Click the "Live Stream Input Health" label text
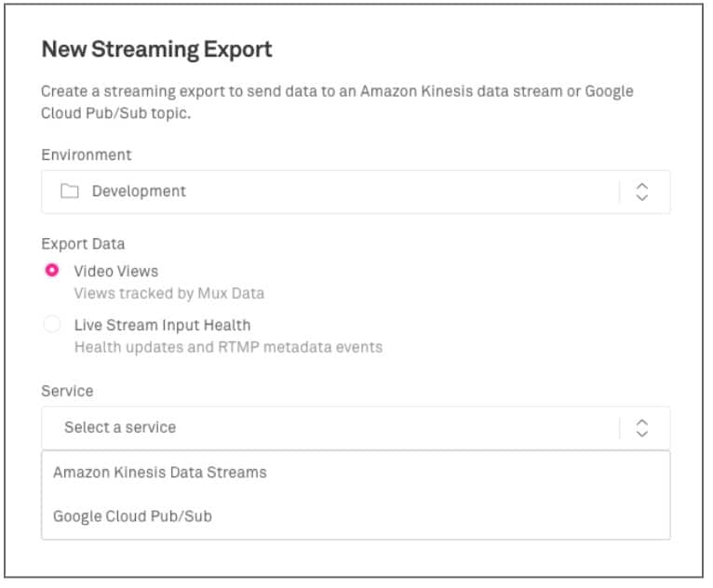Image resolution: width=713 pixels, height=588 pixels. (x=162, y=326)
